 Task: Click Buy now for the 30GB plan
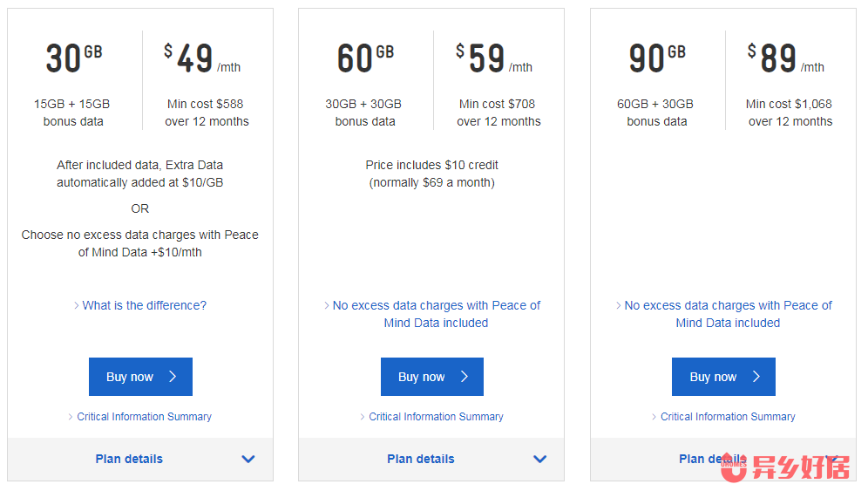[x=140, y=377]
